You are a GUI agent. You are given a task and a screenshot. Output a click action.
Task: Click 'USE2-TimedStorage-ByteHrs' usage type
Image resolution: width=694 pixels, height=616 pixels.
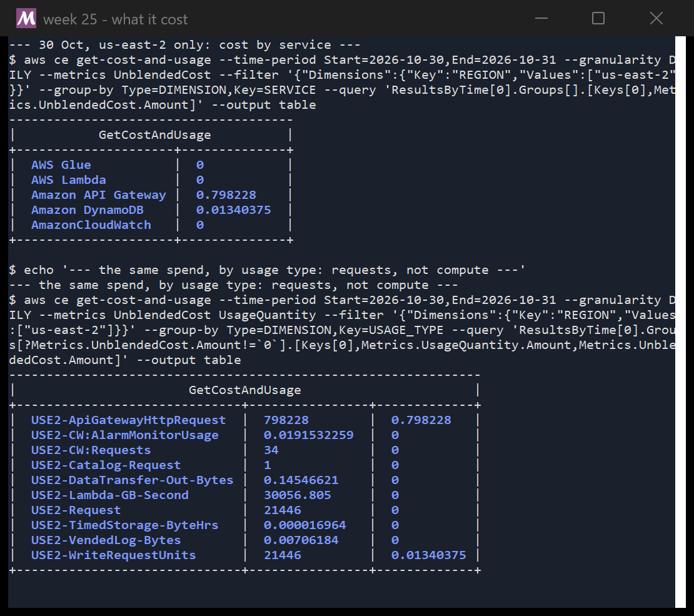124,525
